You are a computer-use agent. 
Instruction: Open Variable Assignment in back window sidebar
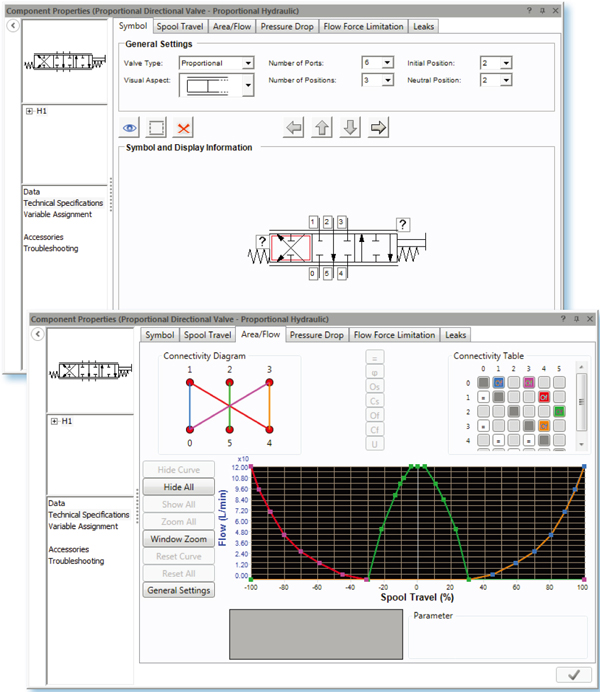click(x=58, y=214)
